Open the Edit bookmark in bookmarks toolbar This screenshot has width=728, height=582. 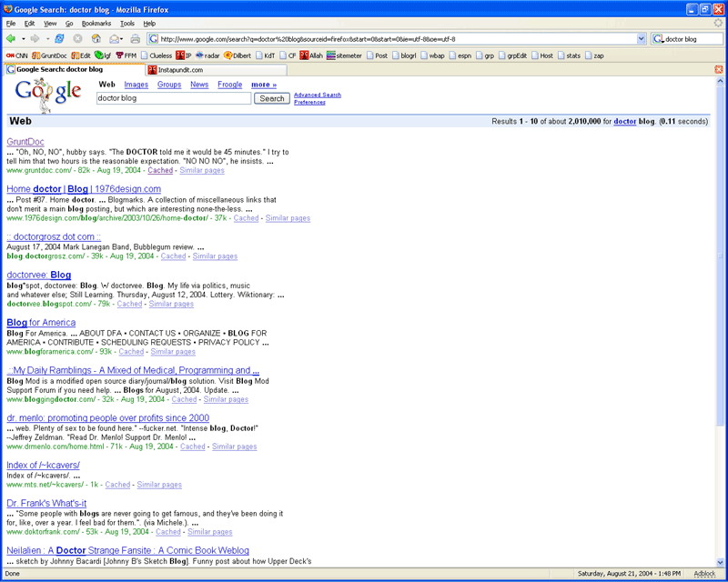[81, 55]
